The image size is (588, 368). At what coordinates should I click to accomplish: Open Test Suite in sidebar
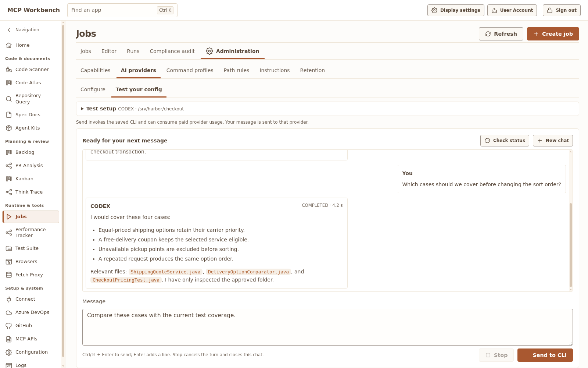(31, 248)
